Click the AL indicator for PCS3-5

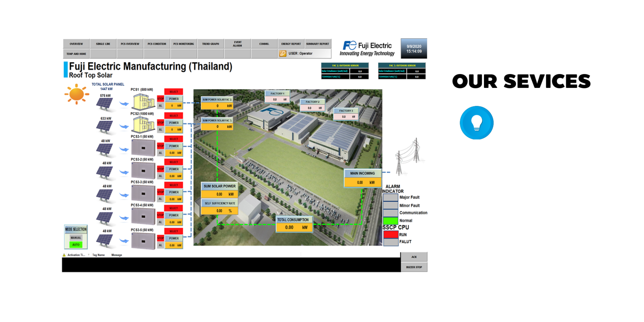click(160, 245)
